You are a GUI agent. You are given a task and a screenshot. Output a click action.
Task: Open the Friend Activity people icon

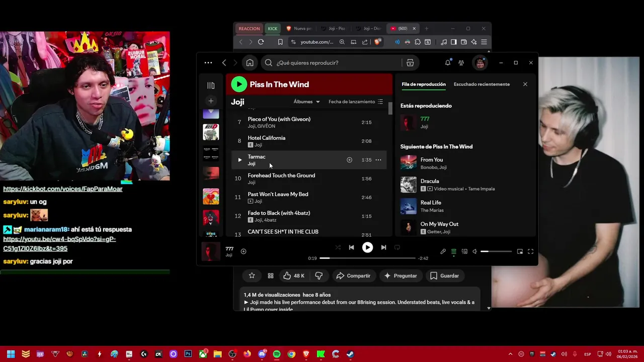pyautogui.click(x=461, y=63)
